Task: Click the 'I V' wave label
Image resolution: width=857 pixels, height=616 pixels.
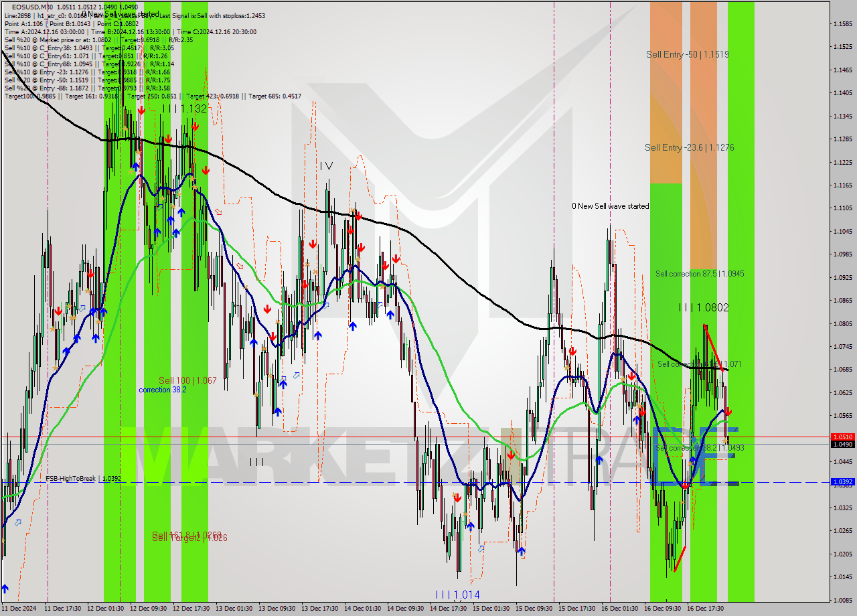Action: click(326, 165)
